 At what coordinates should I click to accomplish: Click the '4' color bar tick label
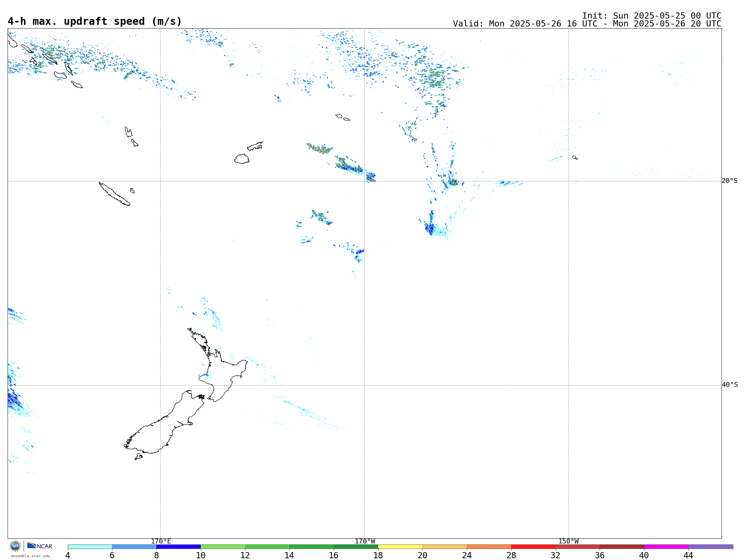click(68, 555)
